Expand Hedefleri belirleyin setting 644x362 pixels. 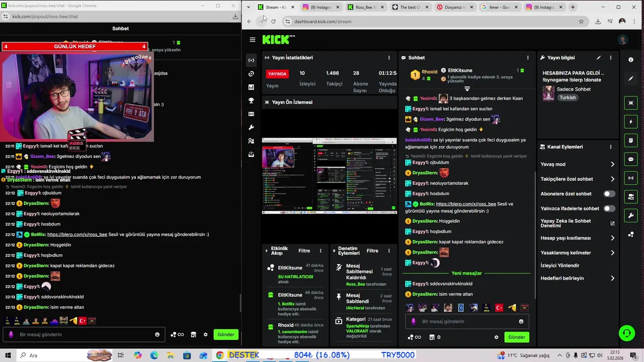pyautogui.click(x=578, y=278)
